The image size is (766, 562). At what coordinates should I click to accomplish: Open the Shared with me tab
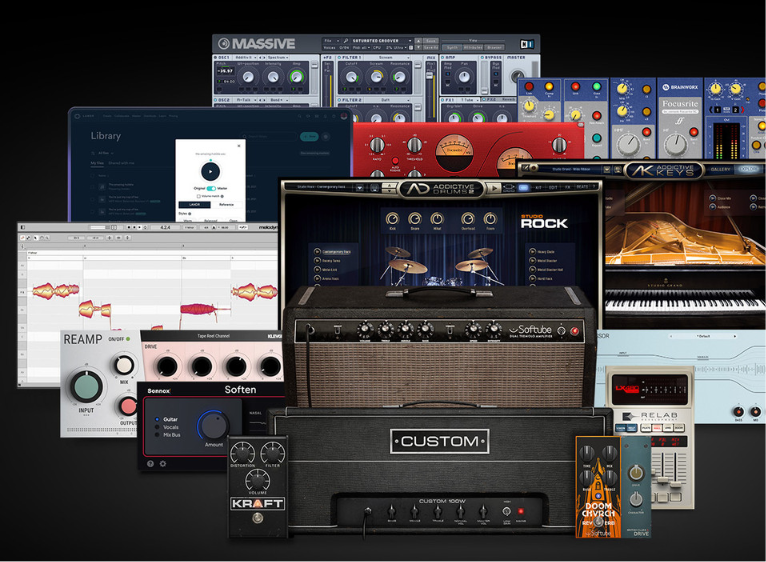[x=121, y=163]
